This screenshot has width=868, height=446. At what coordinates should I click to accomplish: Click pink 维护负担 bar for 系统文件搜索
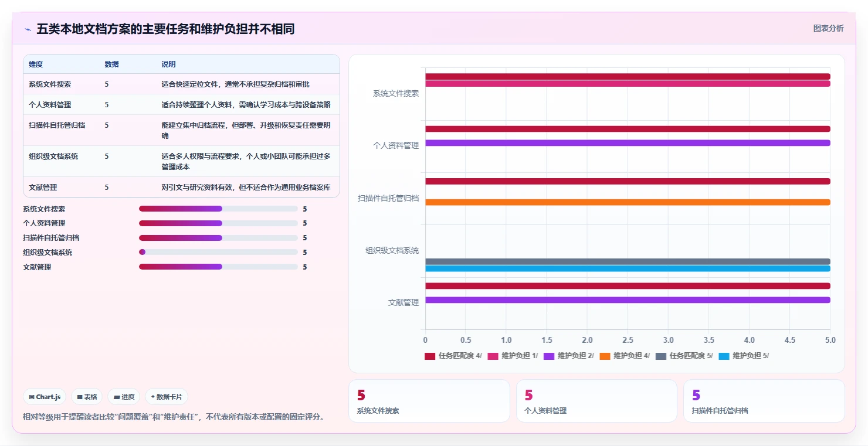[628, 83]
